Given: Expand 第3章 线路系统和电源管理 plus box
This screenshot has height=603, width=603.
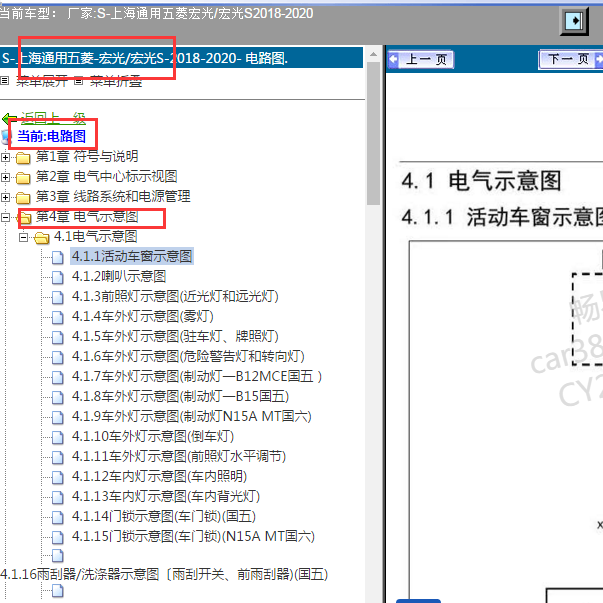Looking at the screenshot, I should point(5,197).
